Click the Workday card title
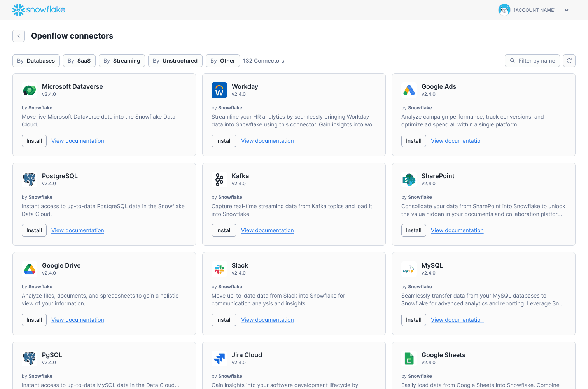 [x=245, y=86]
